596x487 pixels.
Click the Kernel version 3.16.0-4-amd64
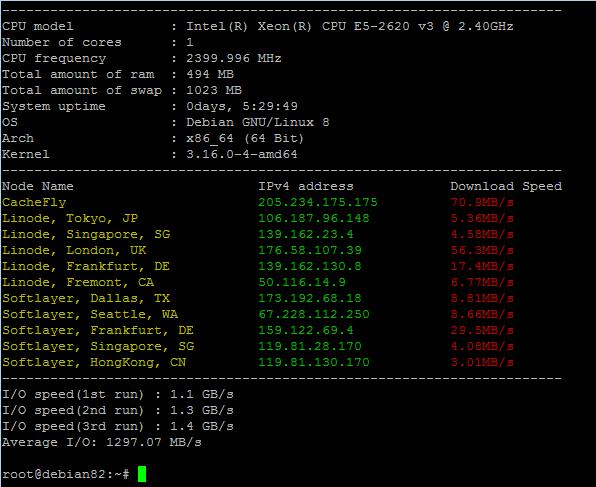pyautogui.click(x=242, y=154)
